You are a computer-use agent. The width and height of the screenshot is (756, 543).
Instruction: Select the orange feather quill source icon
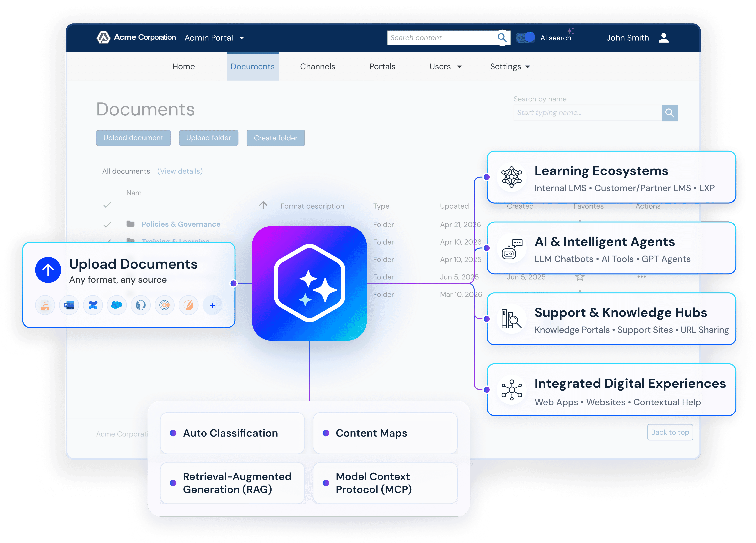(189, 305)
